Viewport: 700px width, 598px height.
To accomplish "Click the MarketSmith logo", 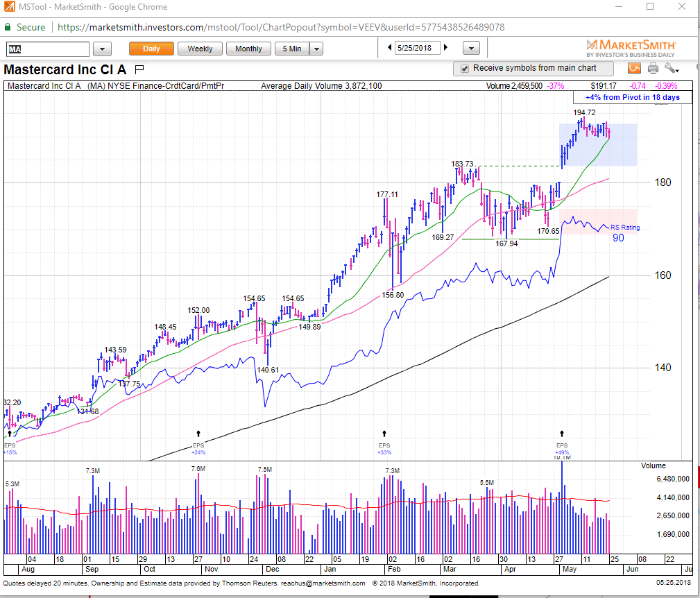I will point(631,48).
